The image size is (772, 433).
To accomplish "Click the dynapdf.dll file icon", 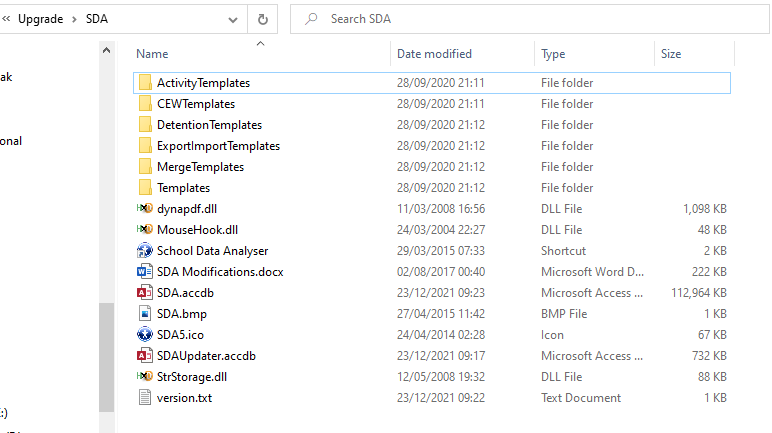I will 144,208.
